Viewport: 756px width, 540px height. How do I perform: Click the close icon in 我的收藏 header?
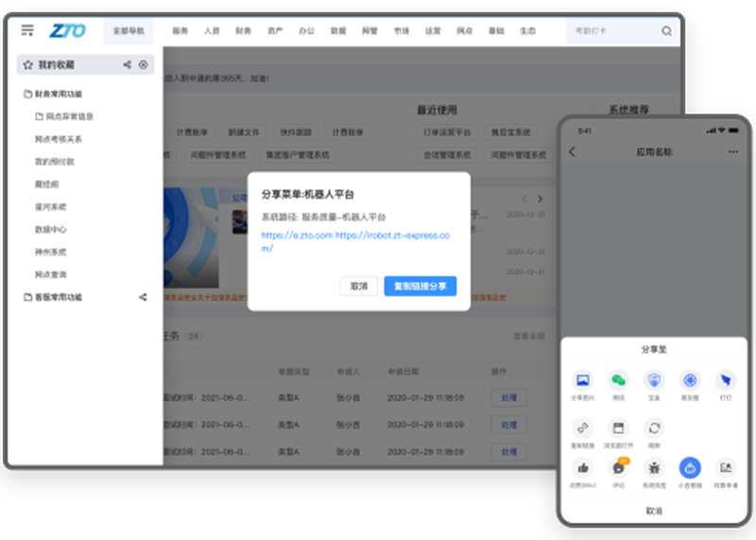[144, 65]
